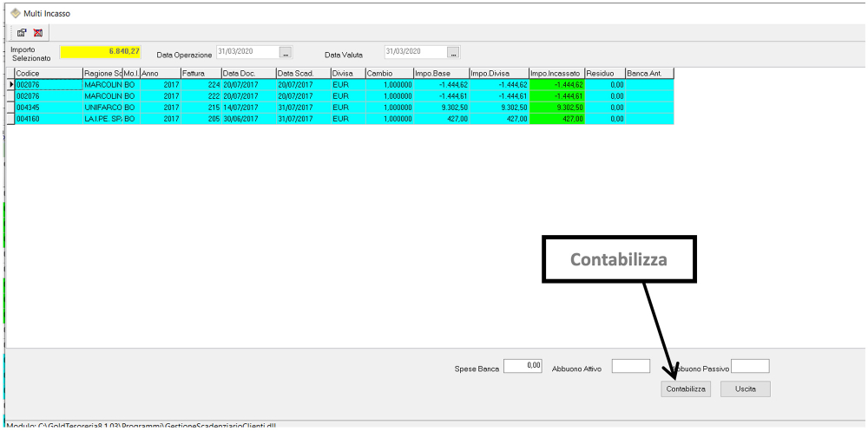868x431 pixels.
Task: Click the first toolbar icon with window grid
Action: (x=18, y=32)
